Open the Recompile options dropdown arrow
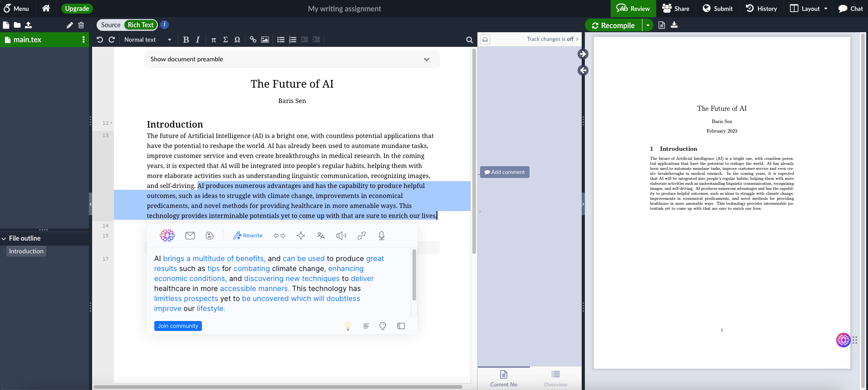The image size is (868, 390). 648,25
